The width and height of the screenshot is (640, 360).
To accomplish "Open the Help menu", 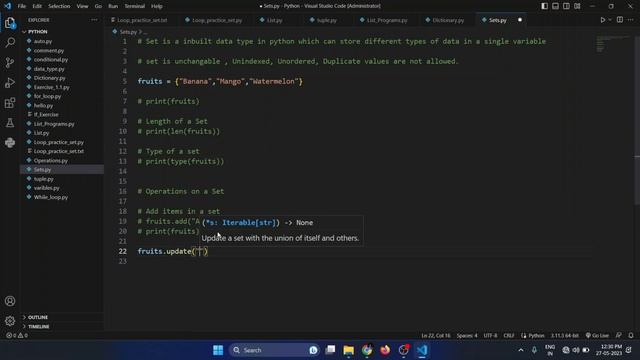I will tap(157, 6).
